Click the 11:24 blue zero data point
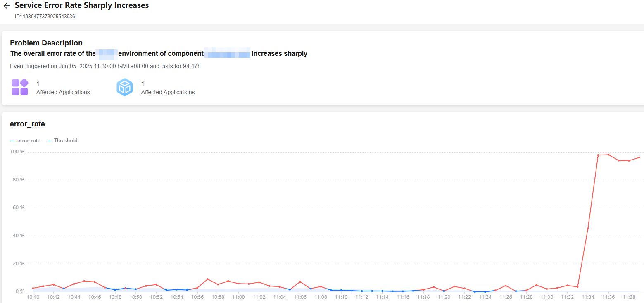 (x=485, y=291)
